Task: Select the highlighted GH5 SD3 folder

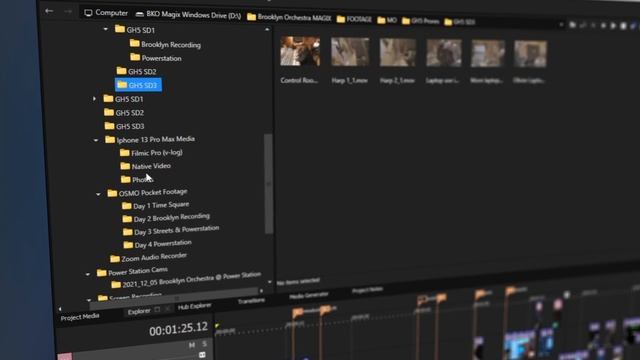Action: 138,85
